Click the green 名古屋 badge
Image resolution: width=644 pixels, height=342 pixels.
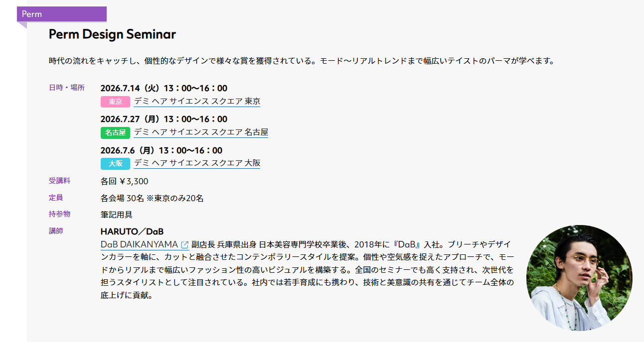coord(115,133)
